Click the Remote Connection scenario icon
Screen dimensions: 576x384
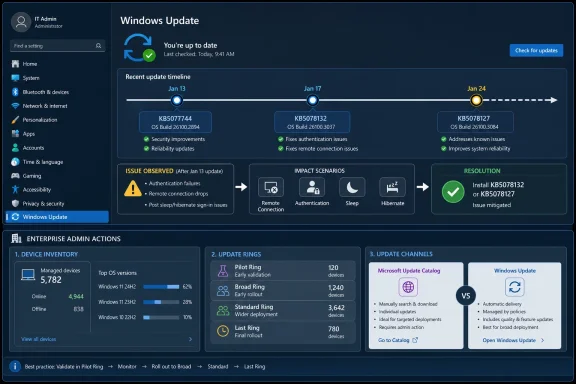coord(271,188)
